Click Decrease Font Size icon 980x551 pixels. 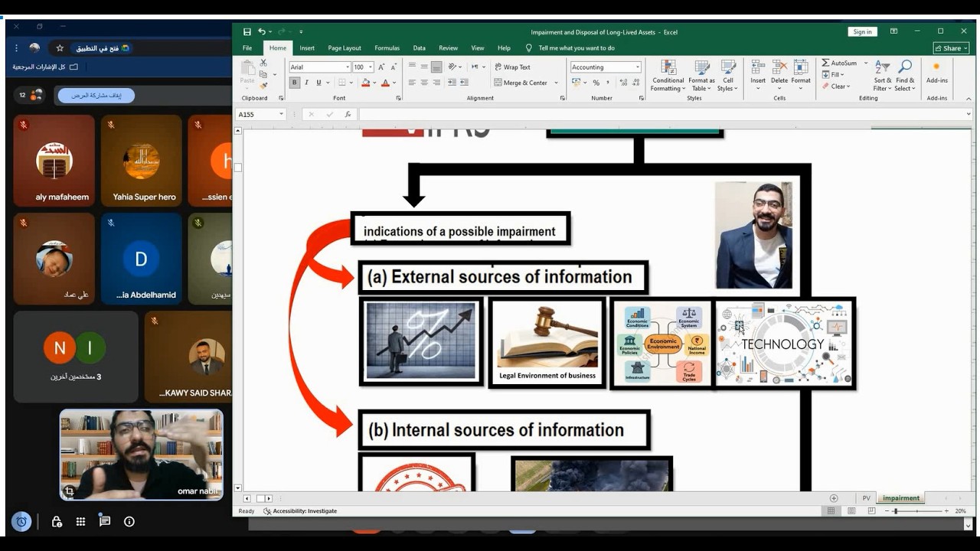pos(394,67)
